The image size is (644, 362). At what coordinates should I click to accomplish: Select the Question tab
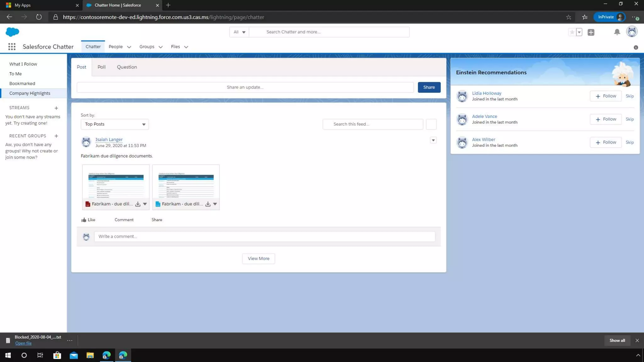point(127,67)
